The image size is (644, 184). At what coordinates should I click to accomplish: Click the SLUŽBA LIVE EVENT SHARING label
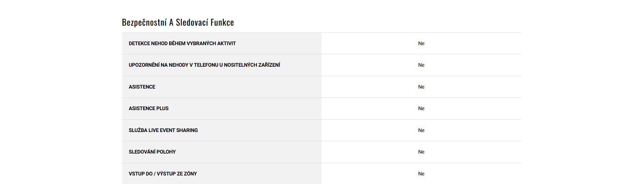[163, 130]
